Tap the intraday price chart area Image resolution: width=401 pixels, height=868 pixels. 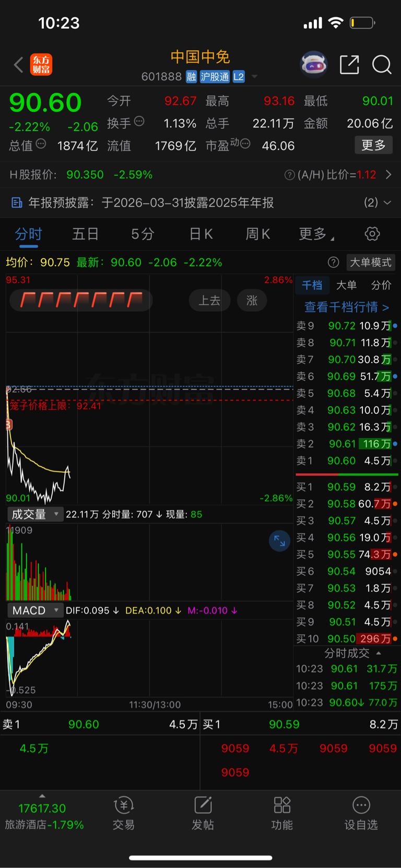pyautogui.click(x=149, y=389)
